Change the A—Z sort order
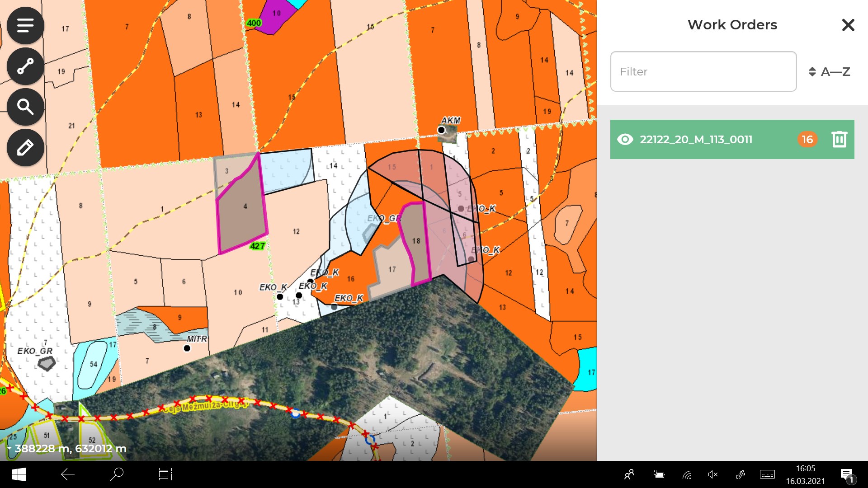The width and height of the screenshot is (868, 488). (830, 71)
